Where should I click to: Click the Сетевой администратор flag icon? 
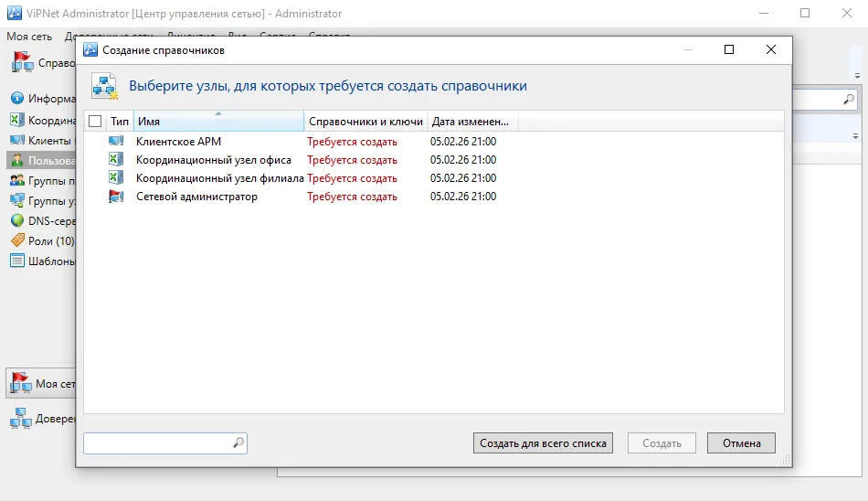(x=116, y=197)
